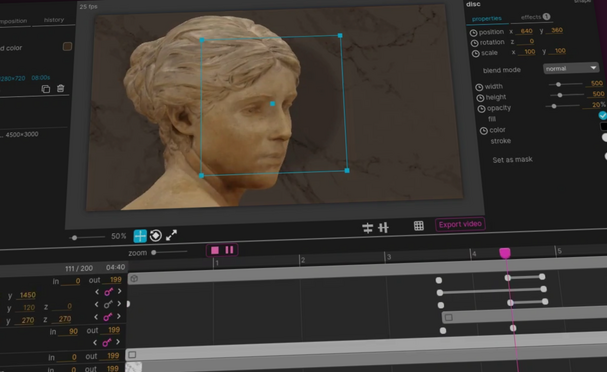The height and width of the screenshot is (372, 607).
Task: Select the blue move tool under the preview
Action: pos(140,236)
